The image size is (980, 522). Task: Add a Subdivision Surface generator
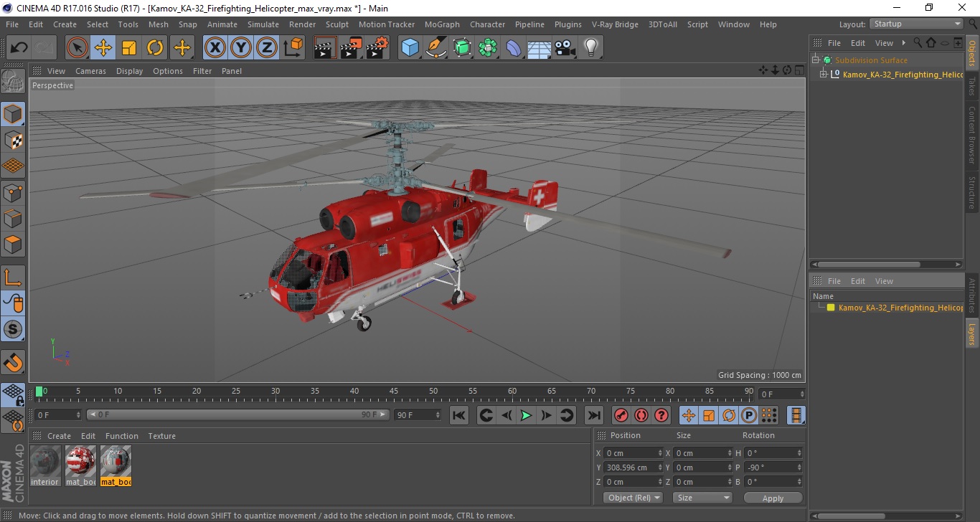(462, 48)
